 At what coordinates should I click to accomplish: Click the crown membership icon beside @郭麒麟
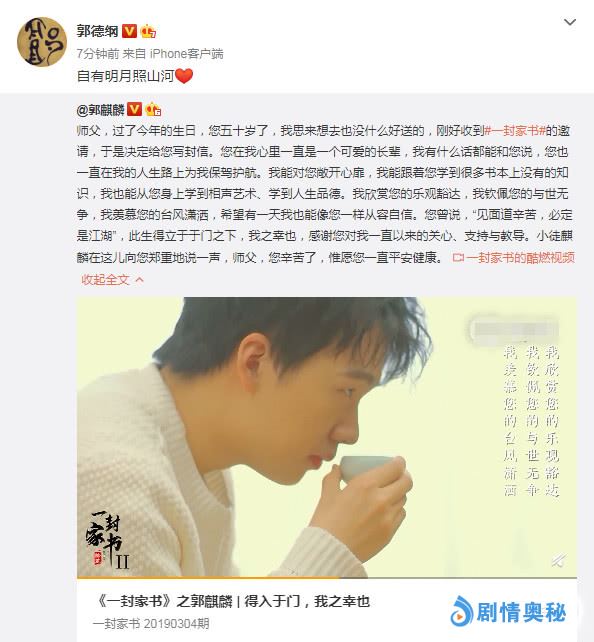153,109
